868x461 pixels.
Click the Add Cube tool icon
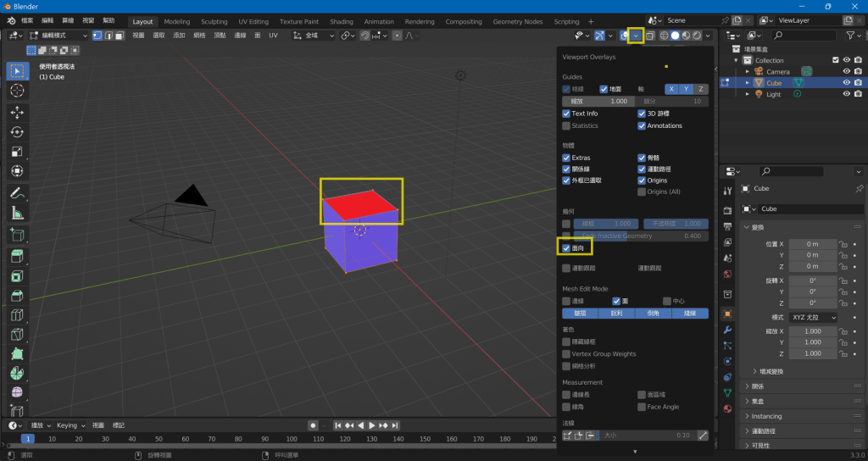(x=17, y=235)
